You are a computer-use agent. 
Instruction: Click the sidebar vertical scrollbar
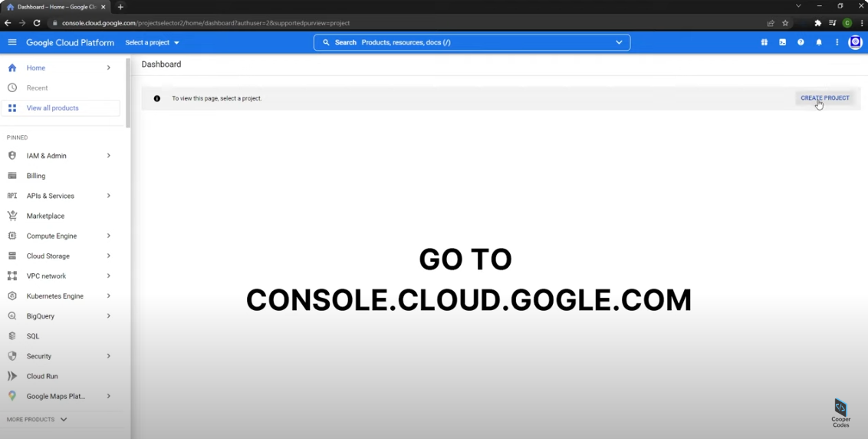coord(128,93)
